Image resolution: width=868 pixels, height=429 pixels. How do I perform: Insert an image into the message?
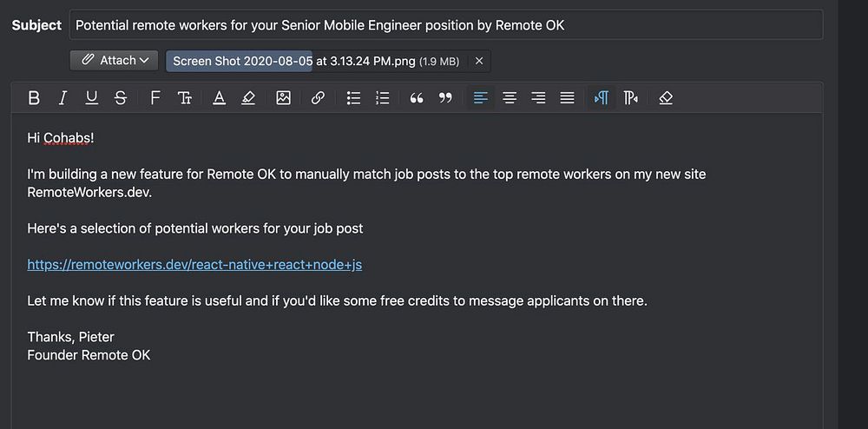click(283, 98)
